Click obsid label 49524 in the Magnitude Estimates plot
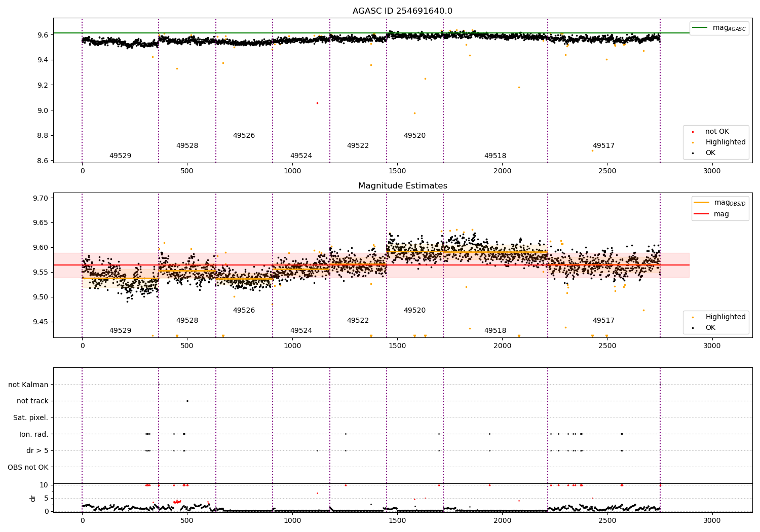The image size is (760, 532). click(x=301, y=330)
